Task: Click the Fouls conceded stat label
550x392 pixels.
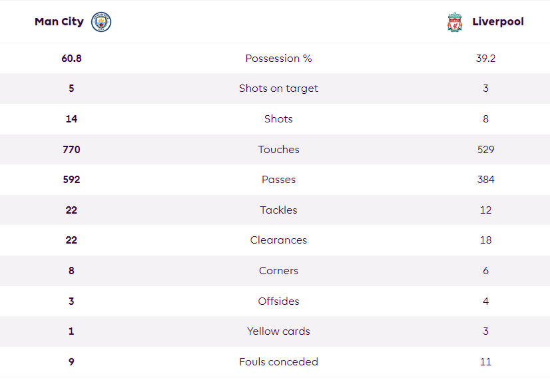Action: (x=278, y=362)
